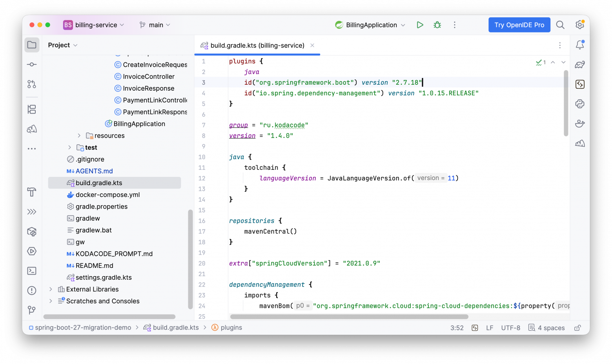Open the Gradle elephant tool window

[580, 64]
